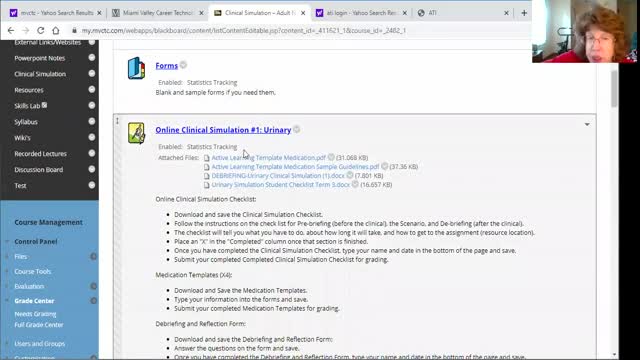Screen dimensions: 640x360
Task: Open options circle beside Clinical Simulation menu item
Action: point(92,73)
